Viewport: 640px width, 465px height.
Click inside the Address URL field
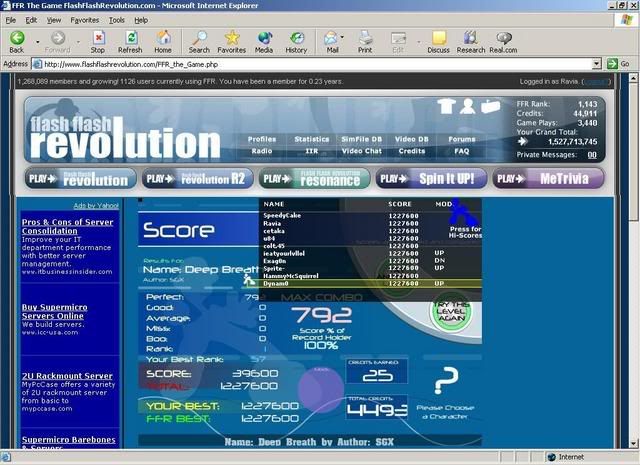(x=300, y=64)
